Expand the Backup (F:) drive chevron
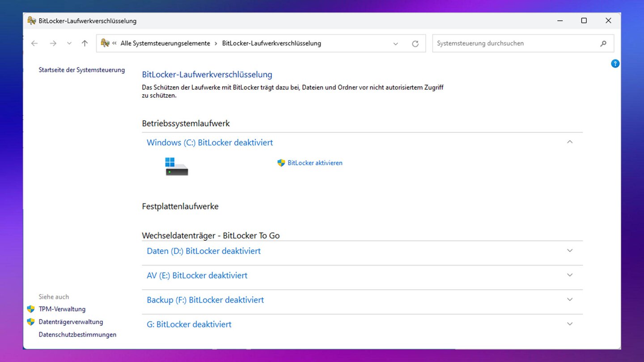The width and height of the screenshot is (644, 362). coord(569,299)
